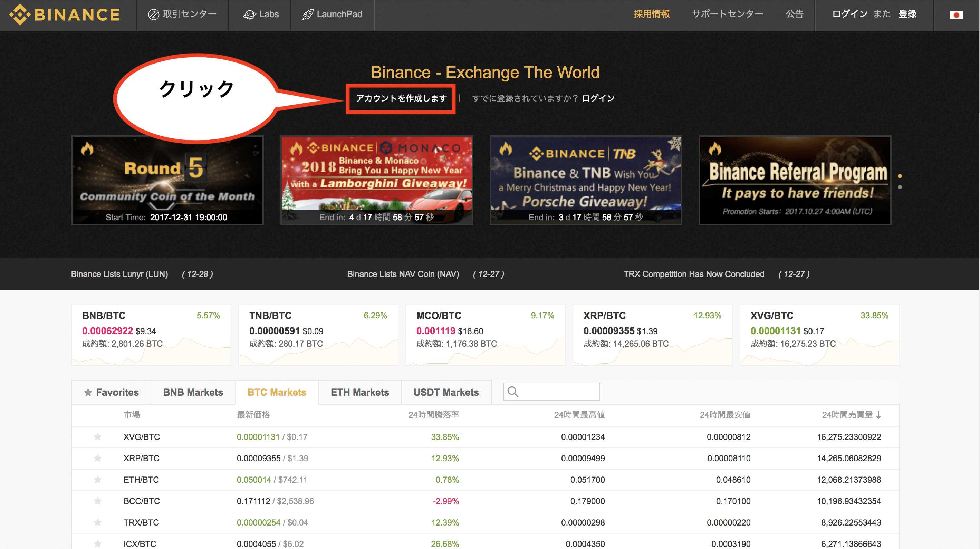Open LaunchPad rocket menu item
The image size is (980, 549).
tap(332, 15)
